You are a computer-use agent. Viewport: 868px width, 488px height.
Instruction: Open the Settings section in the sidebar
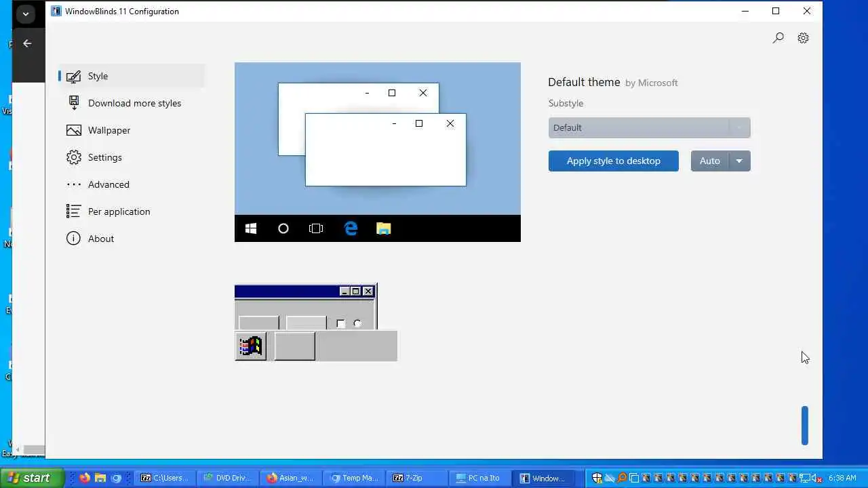[x=132, y=157]
